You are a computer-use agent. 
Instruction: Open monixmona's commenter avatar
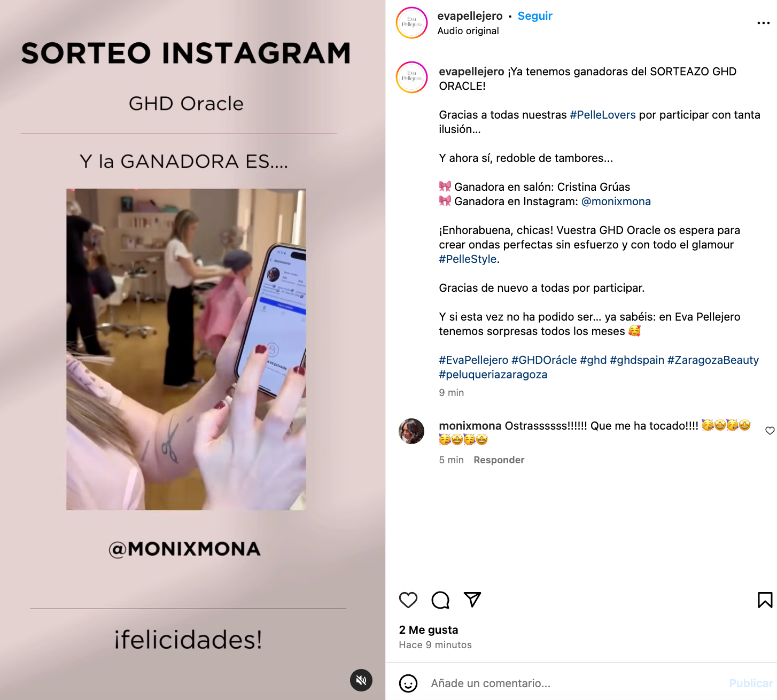(411, 431)
